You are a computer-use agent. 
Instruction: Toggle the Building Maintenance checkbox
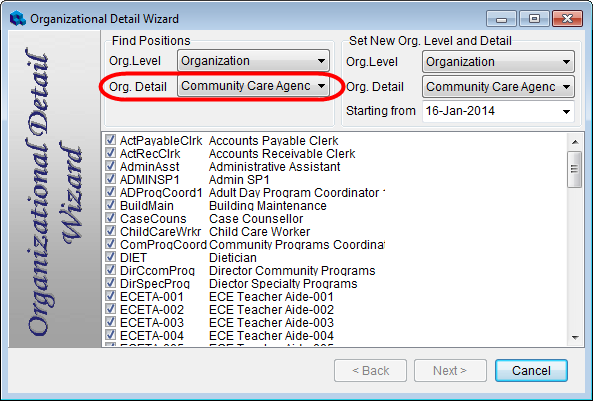coord(110,205)
